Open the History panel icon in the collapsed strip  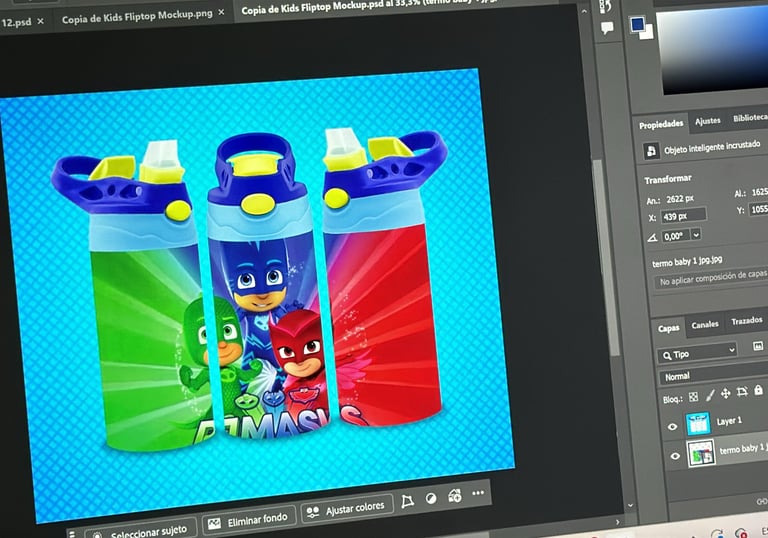point(605,6)
